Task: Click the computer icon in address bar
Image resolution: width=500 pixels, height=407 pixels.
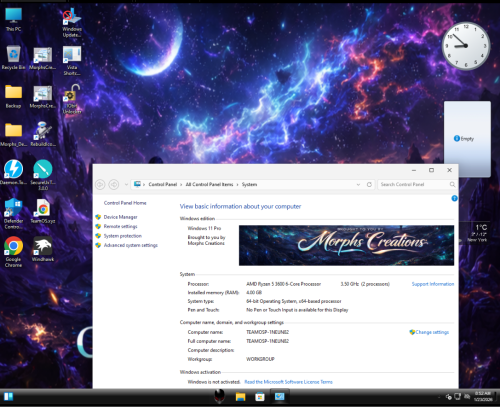Action: pyautogui.click(x=137, y=184)
